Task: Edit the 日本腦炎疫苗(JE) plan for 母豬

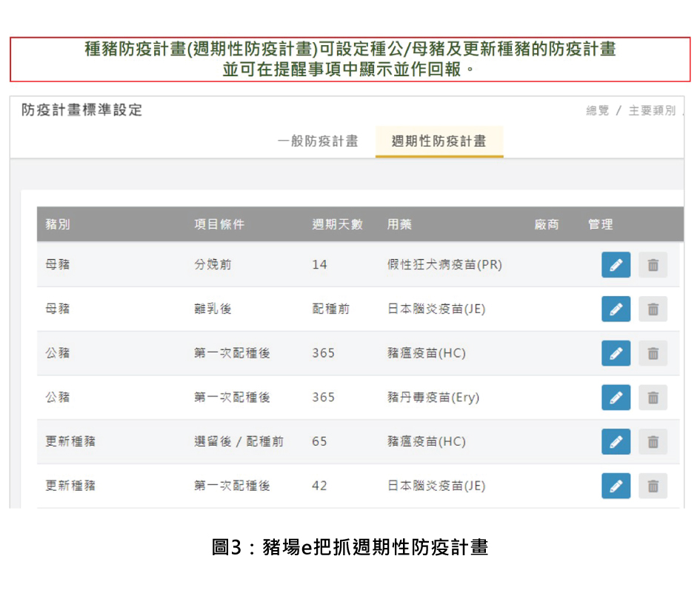Action: coord(616,309)
